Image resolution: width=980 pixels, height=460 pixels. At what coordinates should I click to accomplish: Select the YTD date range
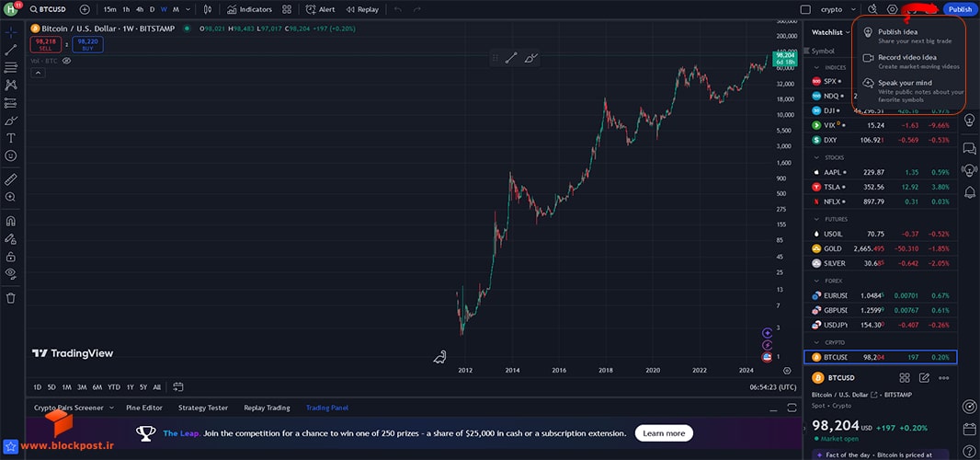114,386
